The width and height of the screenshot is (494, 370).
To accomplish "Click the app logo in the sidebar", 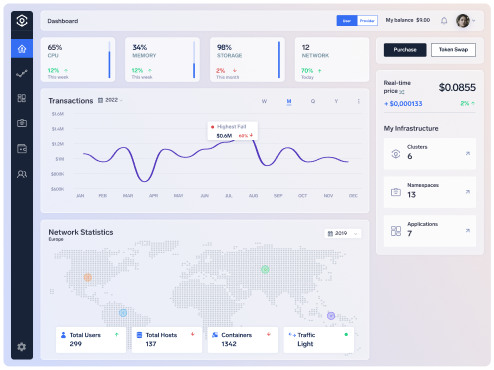I will pos(22,21).
